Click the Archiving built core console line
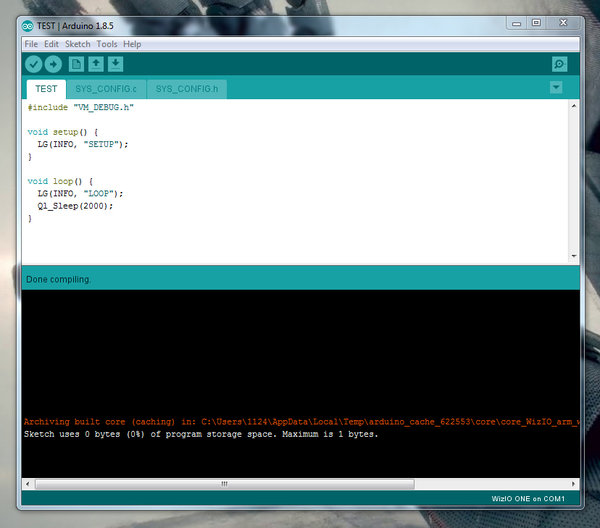 coord(302,422)
